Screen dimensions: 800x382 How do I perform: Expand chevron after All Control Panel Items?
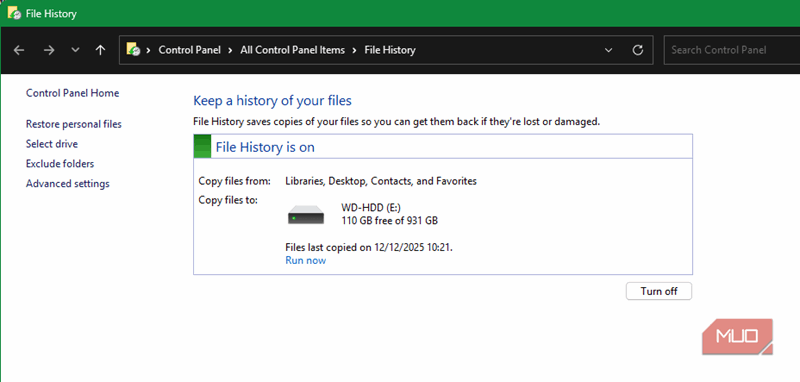pos(354,50)
